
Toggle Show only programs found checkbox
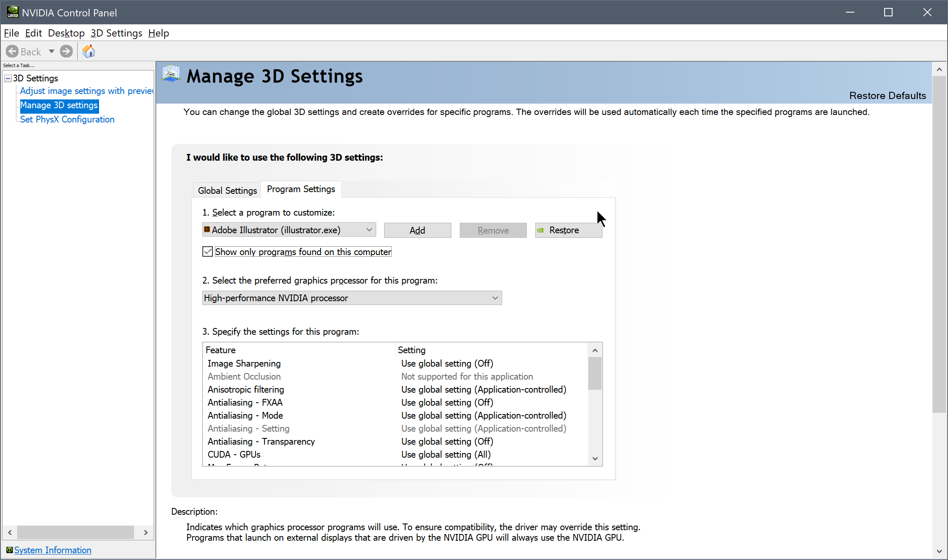[x=207, y=252]
